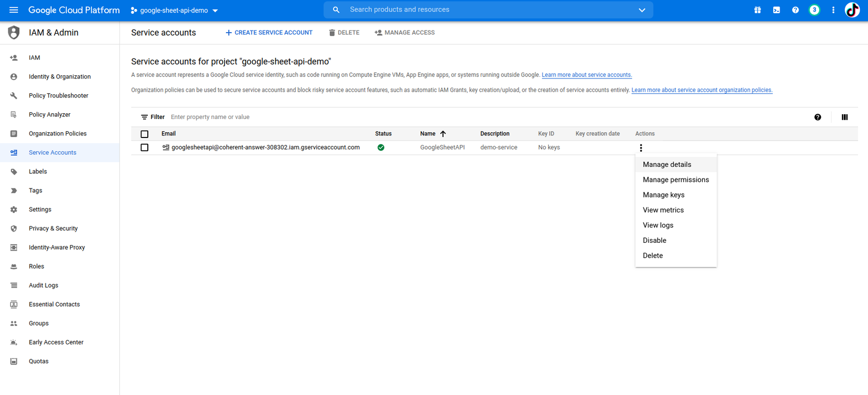Viewport: 868px width, 395px height.
Task: Open notifications badge showing 3
Action: tap(814, 10)
